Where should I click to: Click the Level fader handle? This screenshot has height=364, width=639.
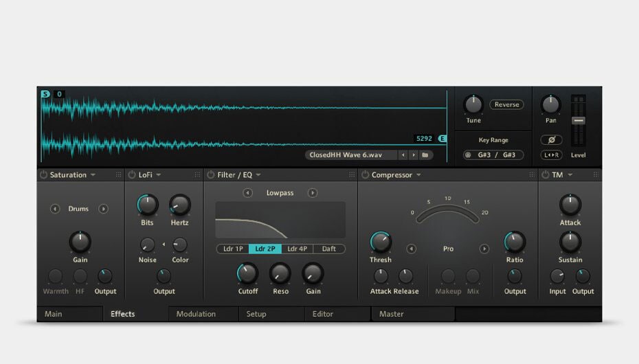pos(579,120)
